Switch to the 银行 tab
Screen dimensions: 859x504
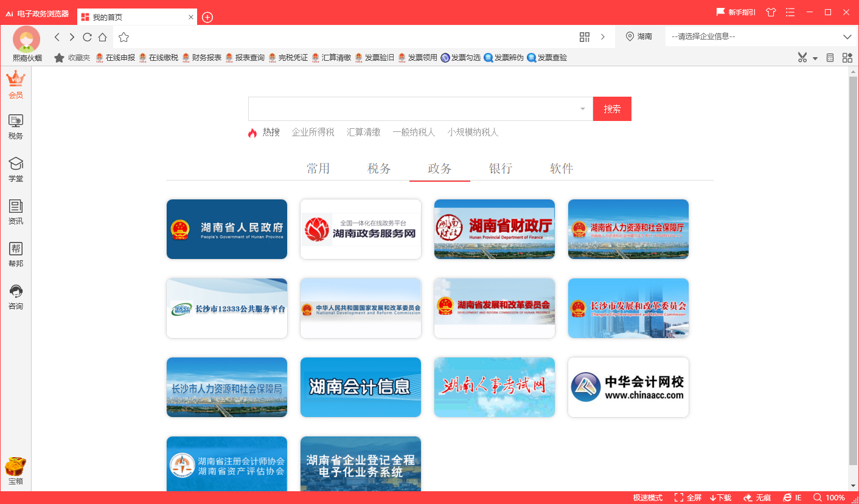pyautogui.click(x=501, y=168)
